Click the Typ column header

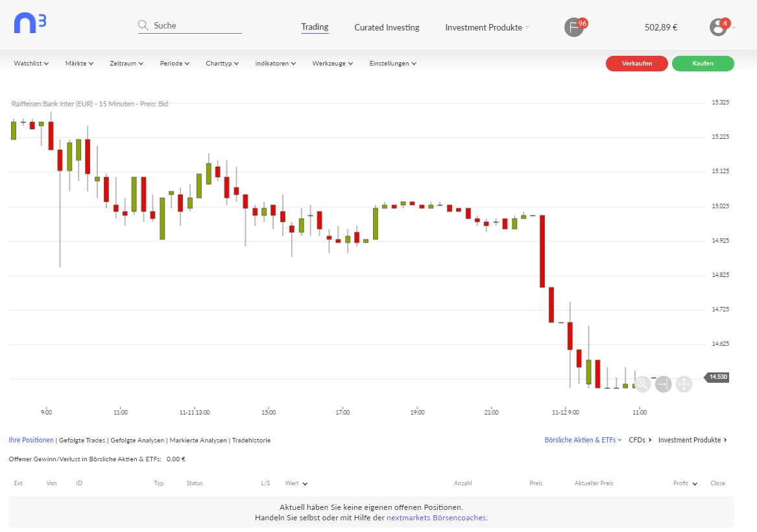point(159,483)
